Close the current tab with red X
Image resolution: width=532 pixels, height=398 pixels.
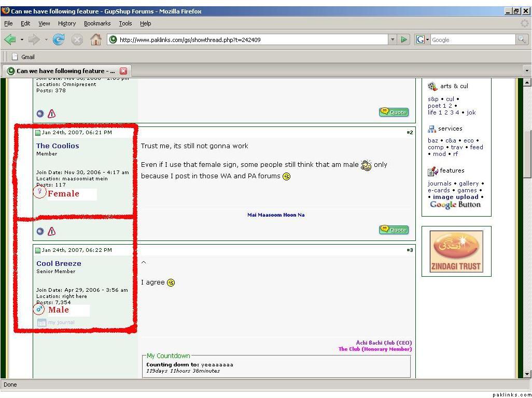(x=123, y=71)
